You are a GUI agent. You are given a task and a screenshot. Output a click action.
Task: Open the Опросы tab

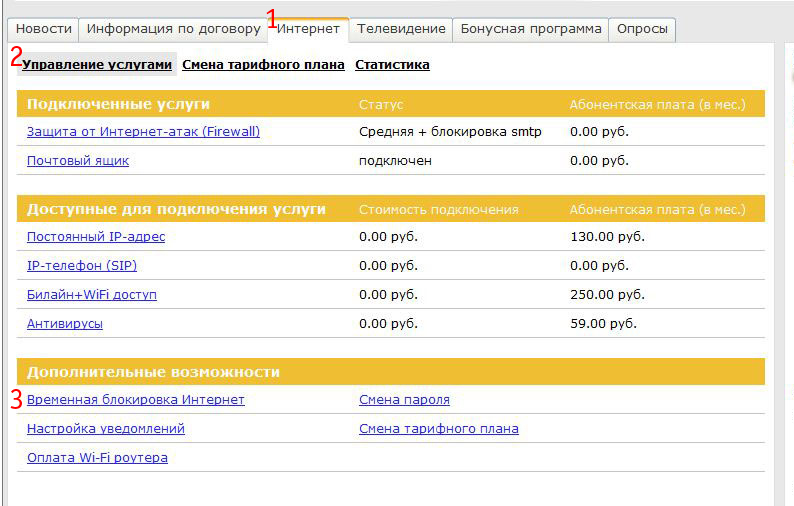pyautogui.click(x=642, y=29)
